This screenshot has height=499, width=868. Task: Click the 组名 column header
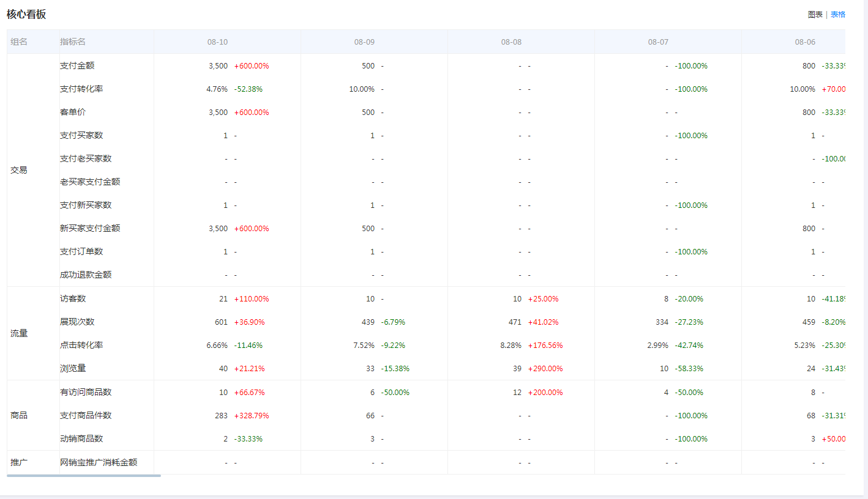(x=19, y=42)
